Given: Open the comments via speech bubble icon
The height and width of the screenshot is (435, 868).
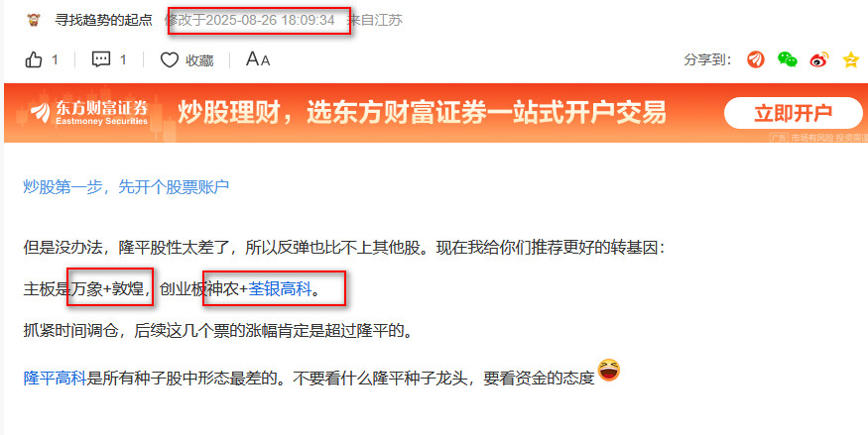Looking at the screenshot, I should [101, 59].
